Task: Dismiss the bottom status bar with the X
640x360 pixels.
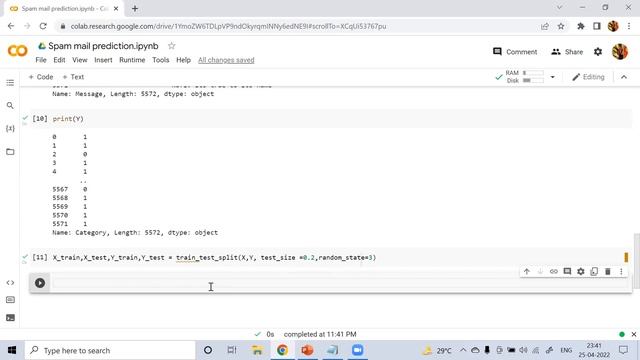Action: pyautogui.click(x=633, y=334)
